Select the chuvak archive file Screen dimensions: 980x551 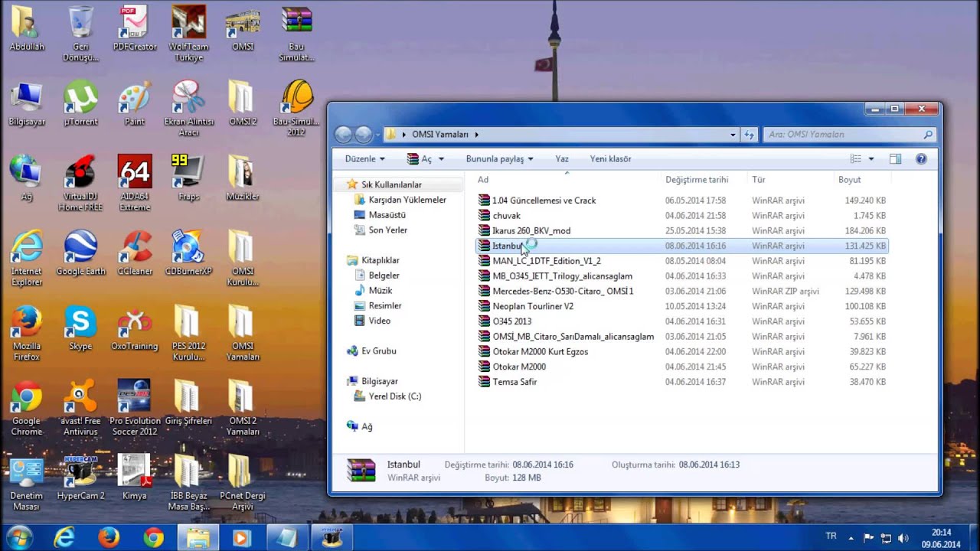tap(681, 216)
